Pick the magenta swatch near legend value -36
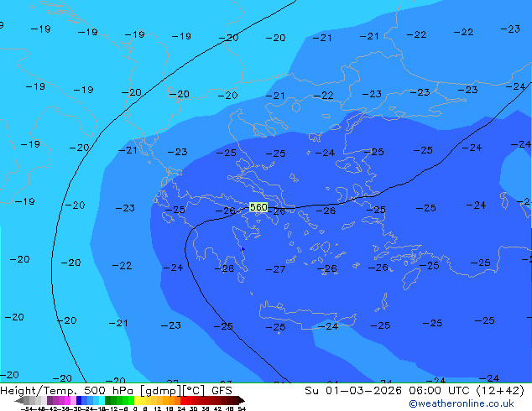 67,400
